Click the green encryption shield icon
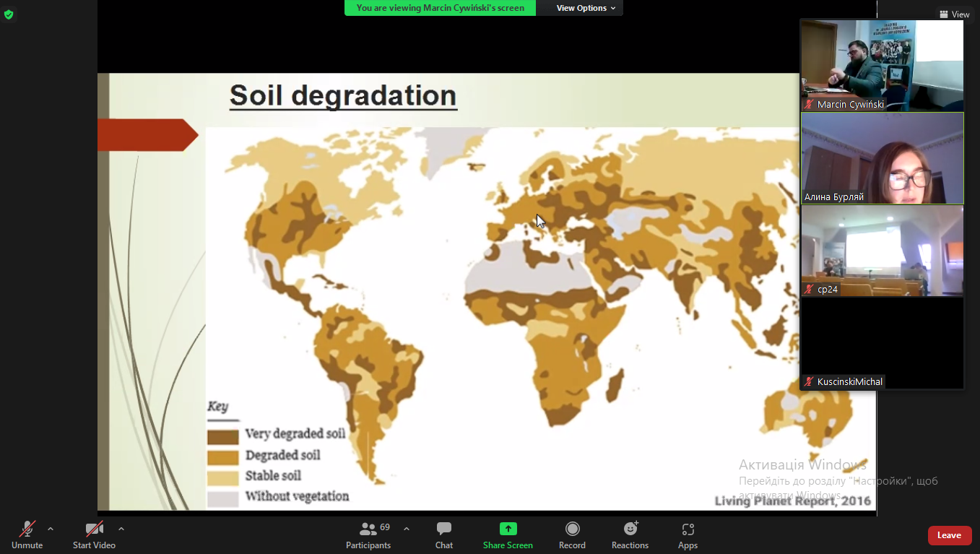The height and width of the screenshot is (554, 980). click(9, 14)
